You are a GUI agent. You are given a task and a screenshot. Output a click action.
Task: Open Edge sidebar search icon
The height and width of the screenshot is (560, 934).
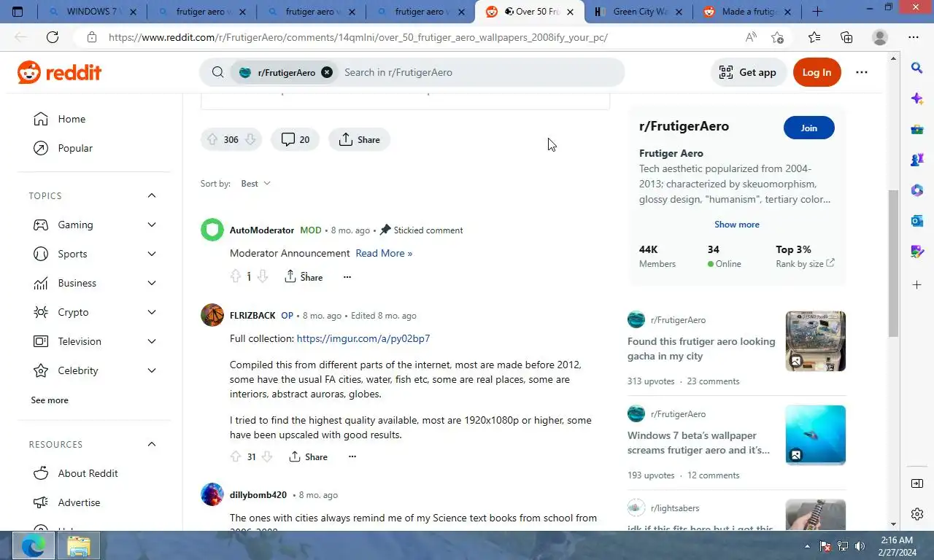(917, 68)
